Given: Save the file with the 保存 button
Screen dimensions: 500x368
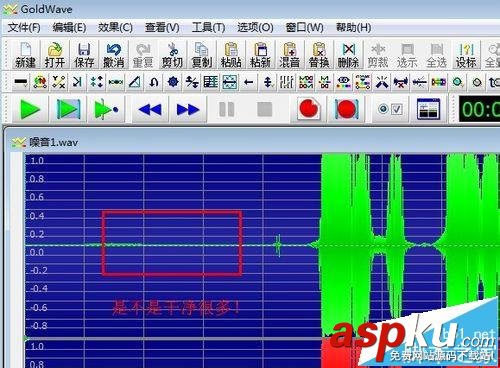Looking at the screenshot, I should [x=84, y=55].
